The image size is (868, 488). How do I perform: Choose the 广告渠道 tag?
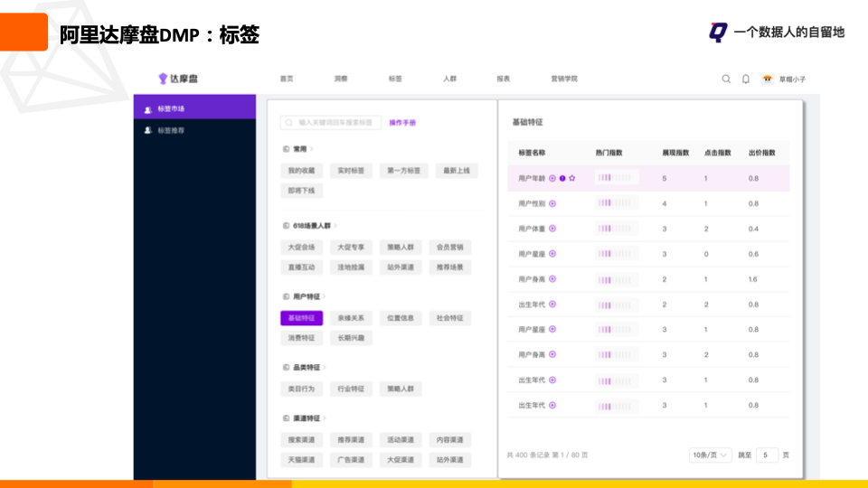pyautogui.click(x=351, y=460)
